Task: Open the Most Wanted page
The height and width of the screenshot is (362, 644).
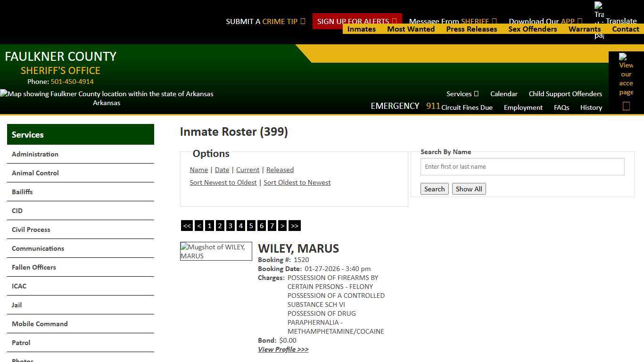Action: coord(411,29)
